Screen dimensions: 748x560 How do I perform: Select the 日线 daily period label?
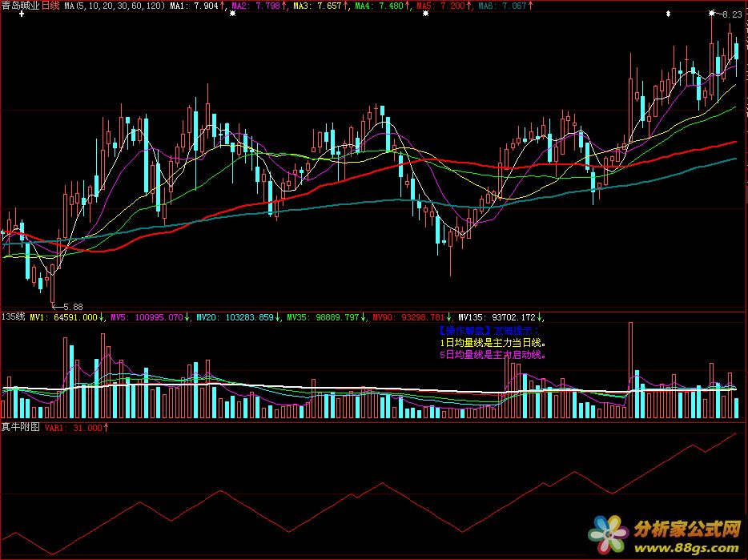coord(52,6)
